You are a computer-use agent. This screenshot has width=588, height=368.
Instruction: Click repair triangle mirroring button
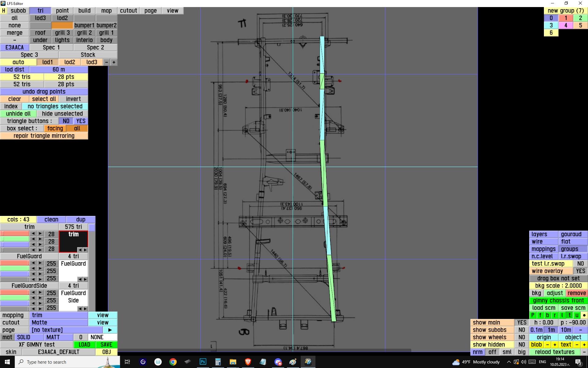tap(44, 136)
